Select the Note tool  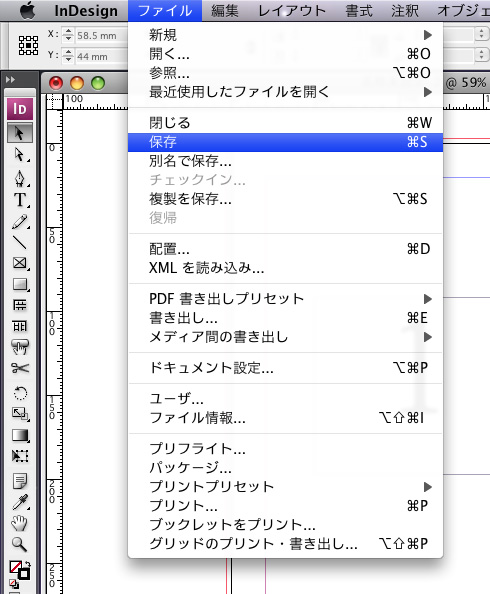pos(19,481)
